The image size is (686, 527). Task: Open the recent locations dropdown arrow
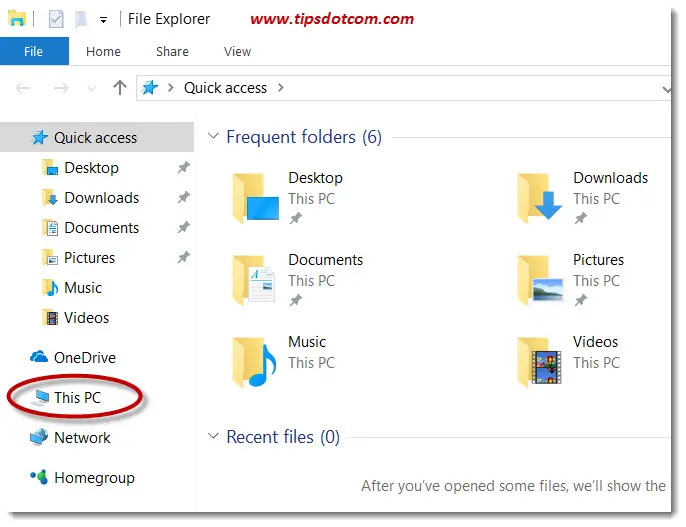point(91,89)
